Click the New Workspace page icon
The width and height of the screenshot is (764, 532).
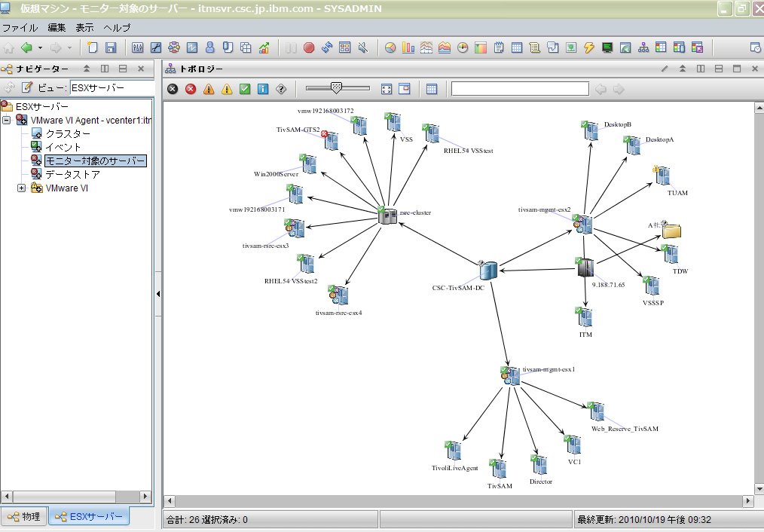click(92, 47)
